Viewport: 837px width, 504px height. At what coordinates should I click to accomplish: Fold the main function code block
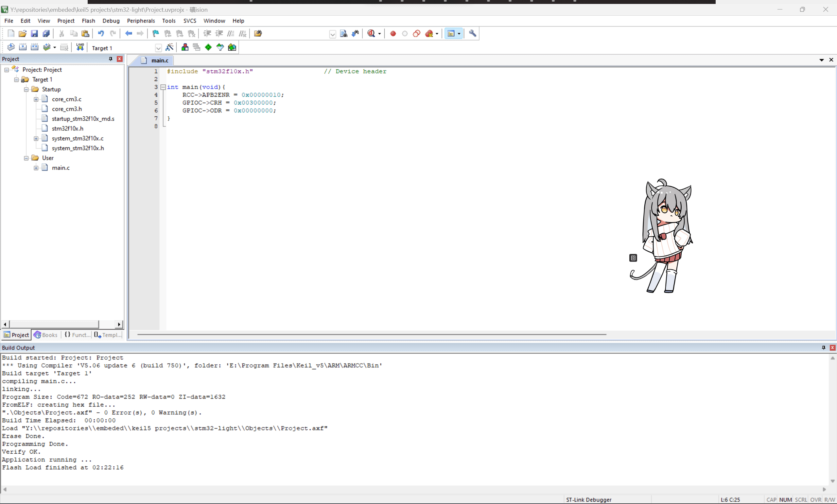click(163, 87)
